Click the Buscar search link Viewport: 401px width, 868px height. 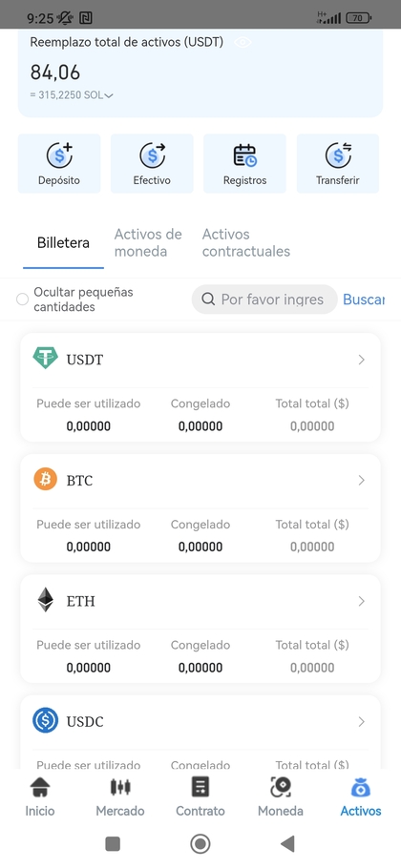tap(364, 300)
